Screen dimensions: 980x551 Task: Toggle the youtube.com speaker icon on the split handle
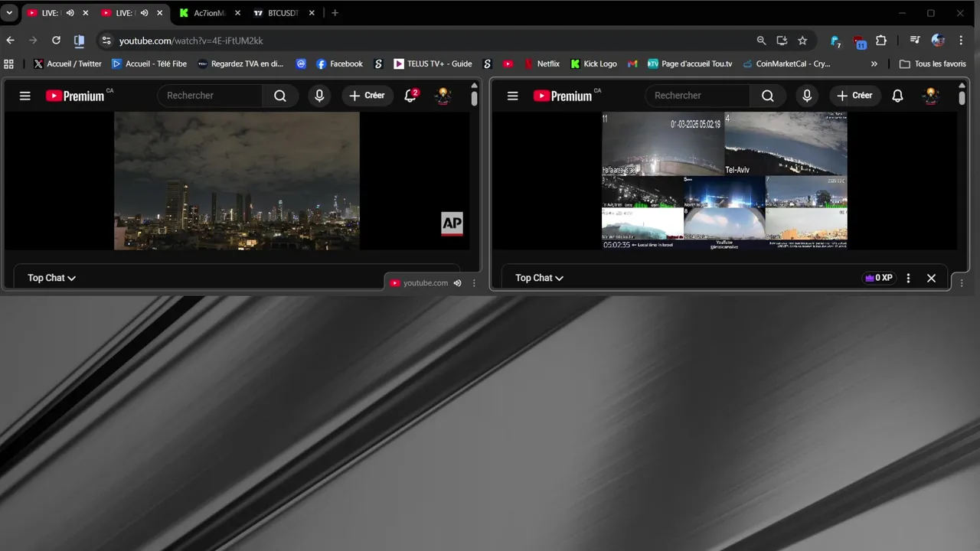click(x=457, y=283)
